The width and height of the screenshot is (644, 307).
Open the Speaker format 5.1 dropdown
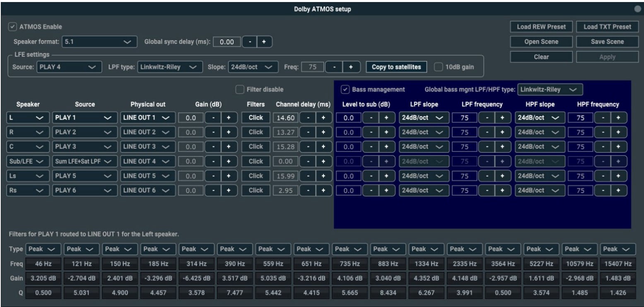pyautogui.click(x=99, y=42)
